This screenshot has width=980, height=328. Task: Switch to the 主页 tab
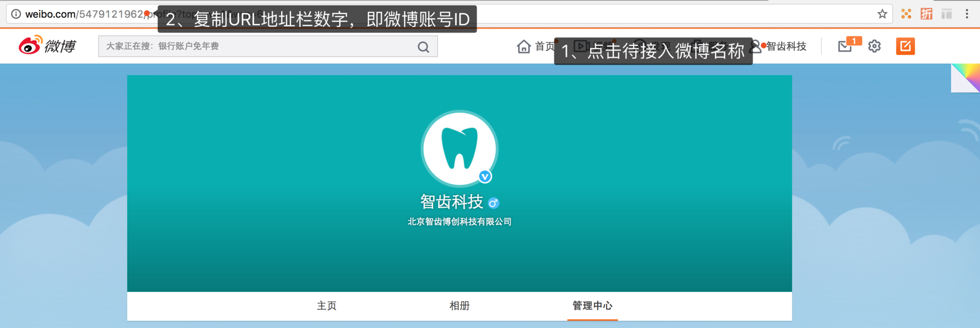click(x=327, y=306)
